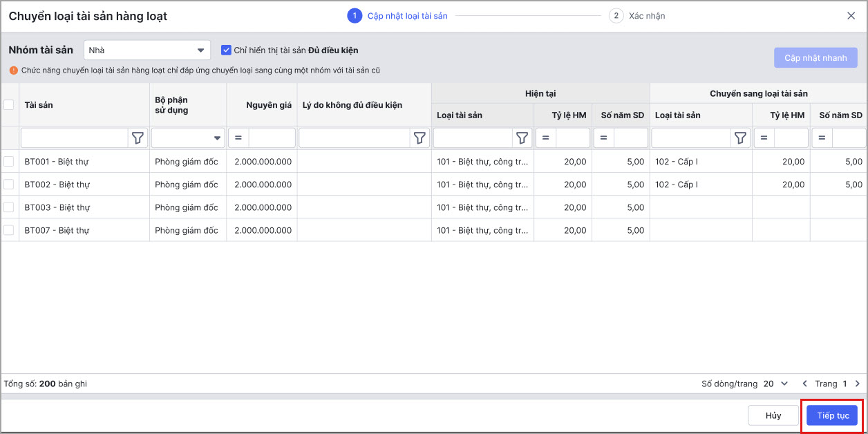This screenshot has width=868, height=434.
Task: Click filter icon in current Loại tài sản column
Action: pos(522,138)
